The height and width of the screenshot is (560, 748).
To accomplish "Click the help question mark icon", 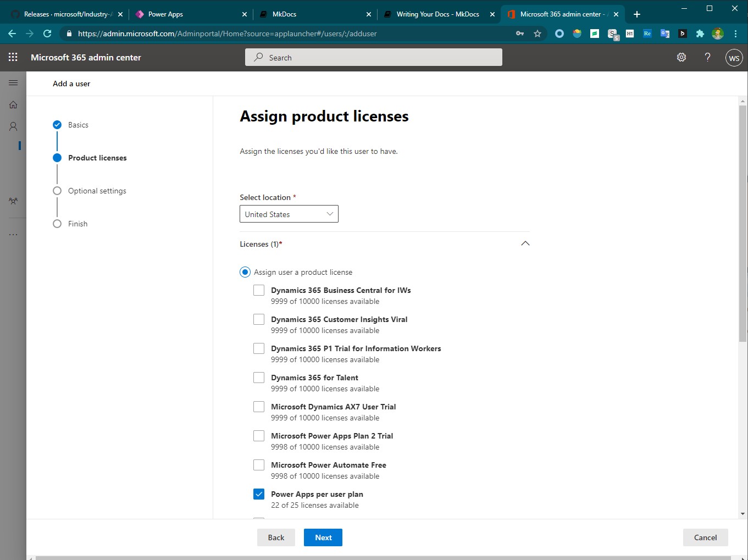I will [x=708, y=57].
